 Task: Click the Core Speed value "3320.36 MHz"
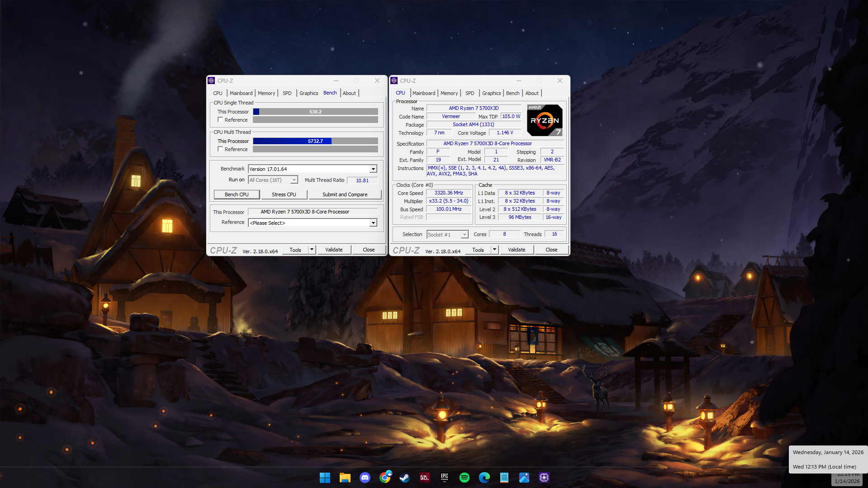pyautogui.click(x=449, y=193)
